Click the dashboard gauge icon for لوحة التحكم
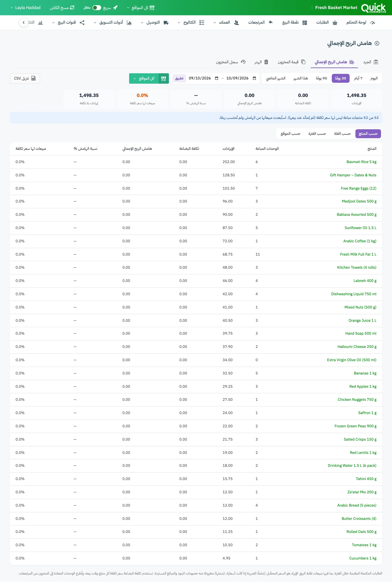The width and height of the screenshot is (392, 582). 372,23
